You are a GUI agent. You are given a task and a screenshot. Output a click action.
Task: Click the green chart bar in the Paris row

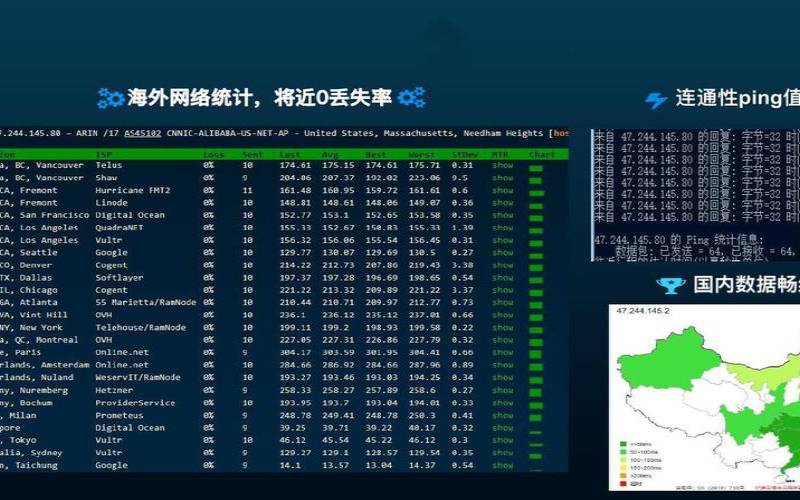(x=535, y=355)
